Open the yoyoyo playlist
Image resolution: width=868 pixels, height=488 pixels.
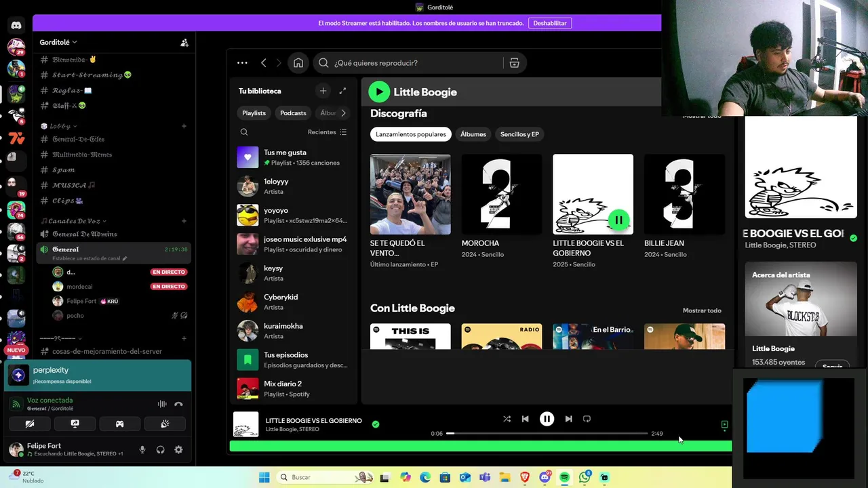pyautogui.click(x=293, y=215)
